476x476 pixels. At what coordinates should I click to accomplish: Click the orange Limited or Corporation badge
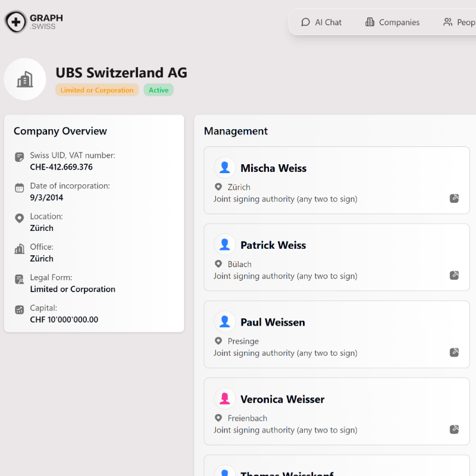point(97,90)
